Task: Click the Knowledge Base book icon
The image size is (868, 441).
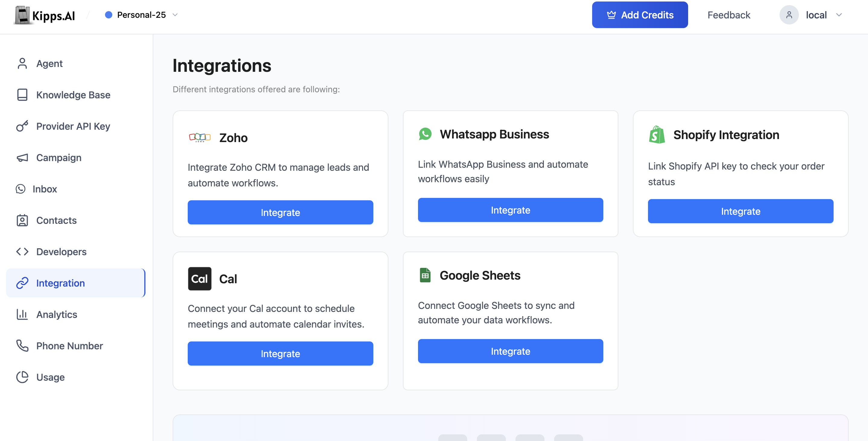Action: coord(22,95)
